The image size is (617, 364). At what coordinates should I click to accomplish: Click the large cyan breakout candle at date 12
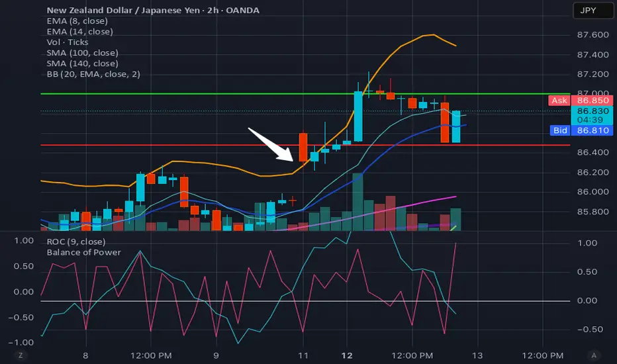(x=358, y=116)
